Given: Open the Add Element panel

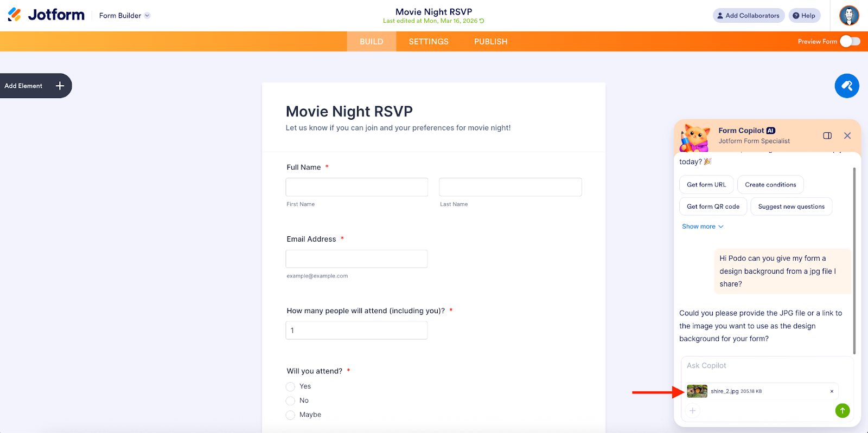Looking at the screenshot, I should point(35,86).
